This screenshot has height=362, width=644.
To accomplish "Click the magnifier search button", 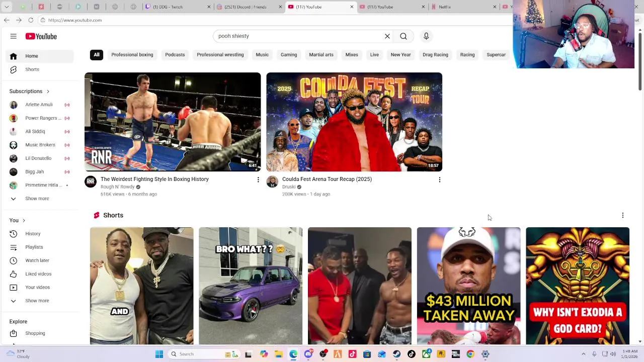I will [404, 36].
